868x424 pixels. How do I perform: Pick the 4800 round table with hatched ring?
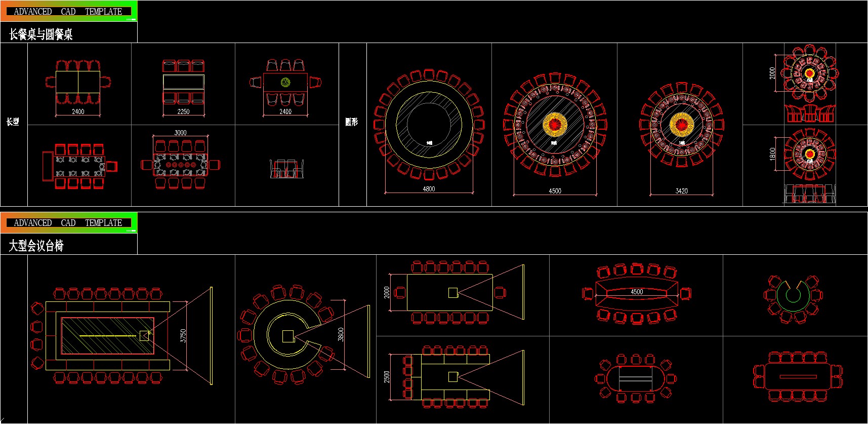(429, 125)
